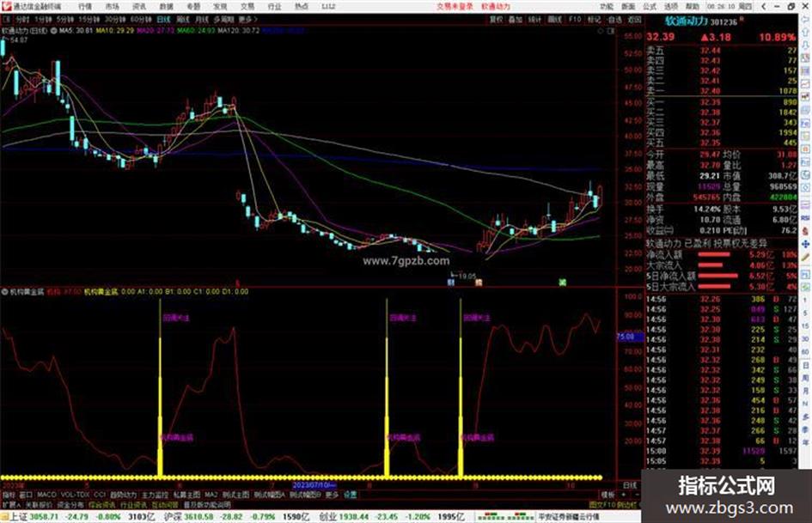Click the 叠加 overlay button
This screenshot has width=812, height=523.
(x=516, y=19)
